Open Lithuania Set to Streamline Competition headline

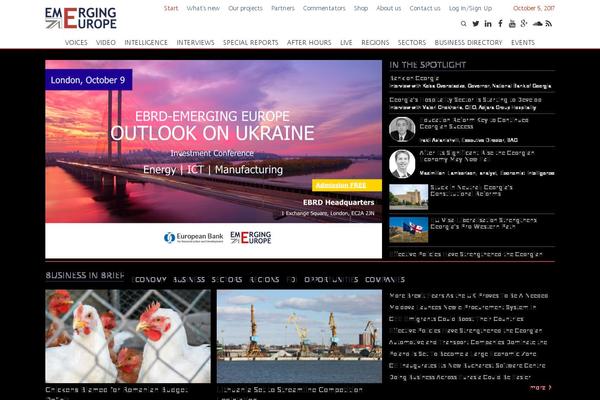(290, 390)
